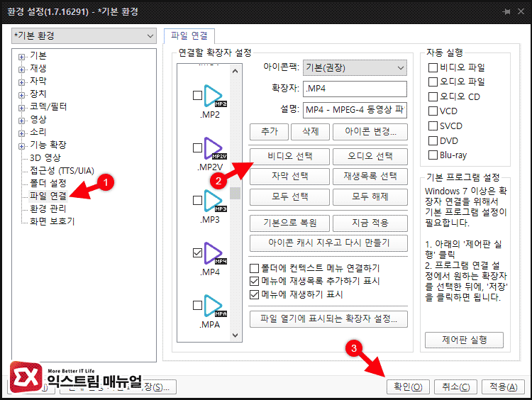This screenshot has width=532, height=400.
Task: Enable 비디오 파일 auto-run checkbox
Action: (433, 68)
